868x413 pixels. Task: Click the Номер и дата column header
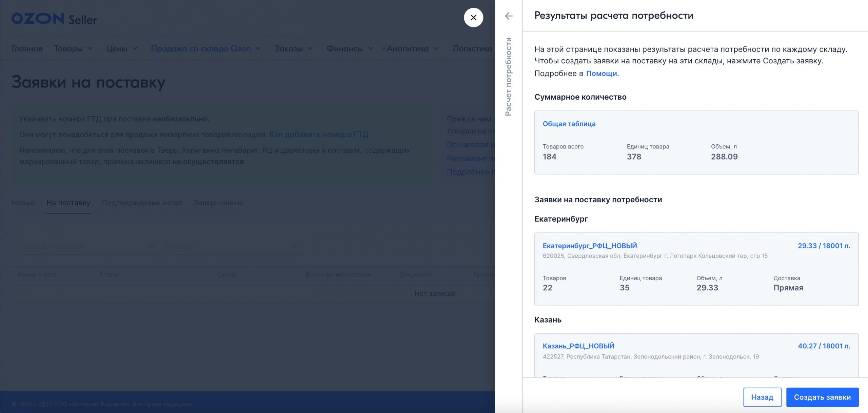[x=37, y=274]
